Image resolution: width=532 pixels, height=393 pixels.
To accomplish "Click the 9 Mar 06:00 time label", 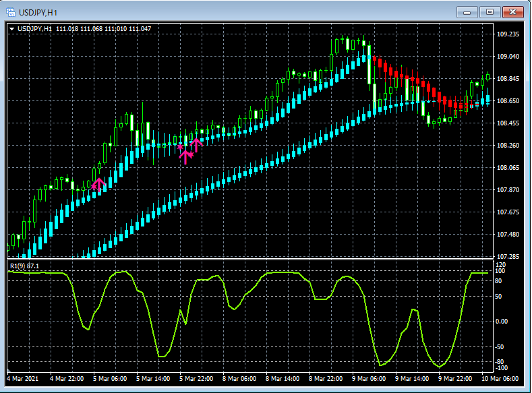I will click(x=369, y=378).
